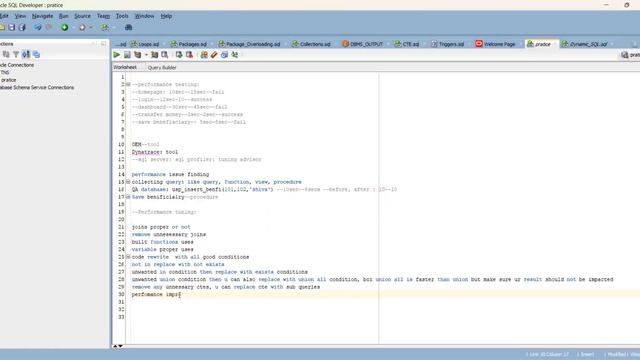Viewport: 640px width, 360px height.
Task: Click the SQL Tuning Advisor icon
Action: 164,55
